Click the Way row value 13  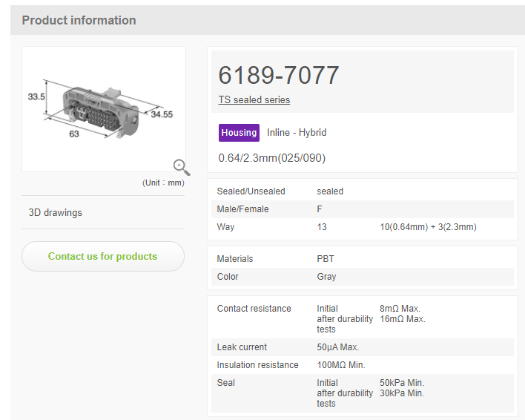click(x=321, y=227)
